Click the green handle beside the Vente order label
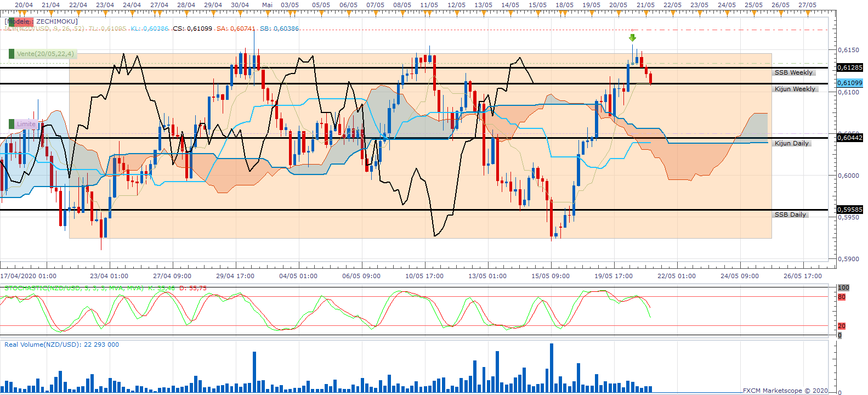This screenshot has width=868, height=395. pyautogui.click(x=12, y=54)
